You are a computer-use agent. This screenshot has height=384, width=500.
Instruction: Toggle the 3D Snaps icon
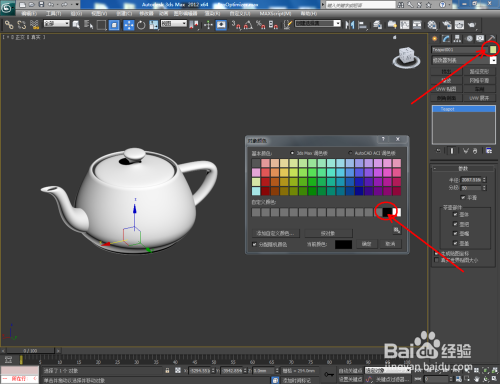[236, 25]
